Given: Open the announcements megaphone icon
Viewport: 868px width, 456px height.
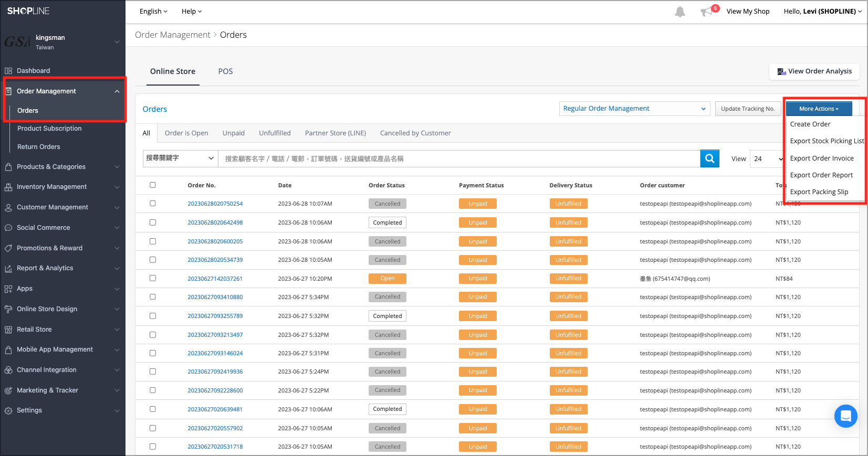Looking at the screenshot, I should point(706,12).
